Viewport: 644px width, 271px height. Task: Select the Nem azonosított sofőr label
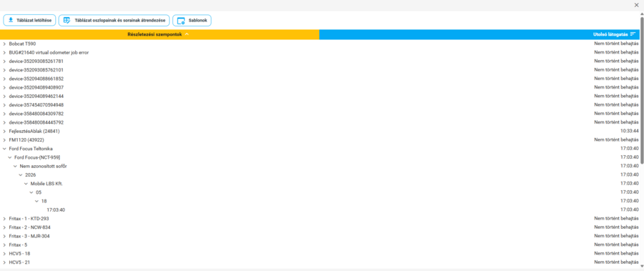[x=43, y=167]
